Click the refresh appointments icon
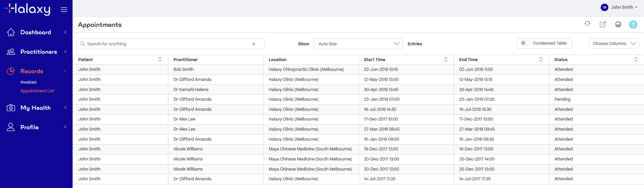The image size is (644, 188). 587,23
